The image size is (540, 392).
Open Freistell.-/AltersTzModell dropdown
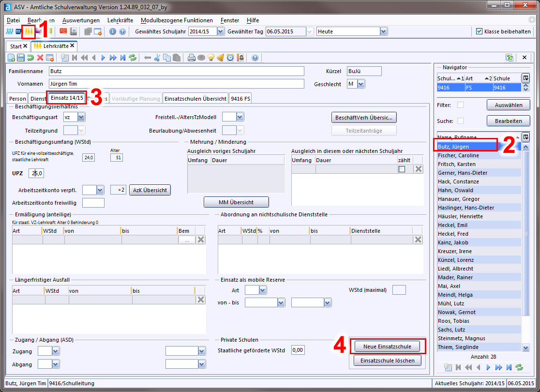[240, 117]
